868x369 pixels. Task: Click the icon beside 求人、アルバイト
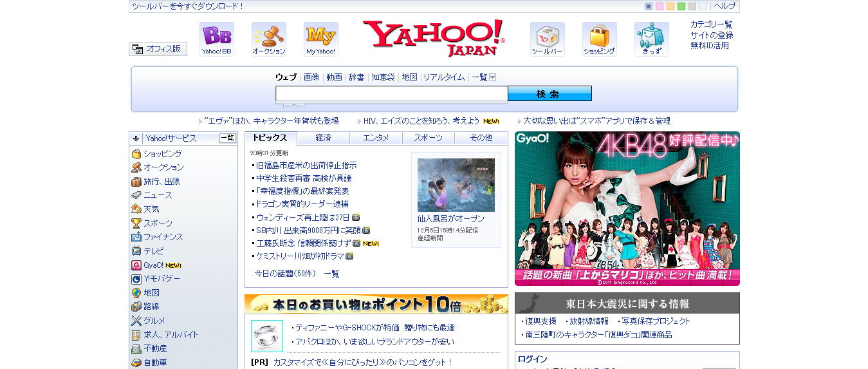(x=136, y=335)
